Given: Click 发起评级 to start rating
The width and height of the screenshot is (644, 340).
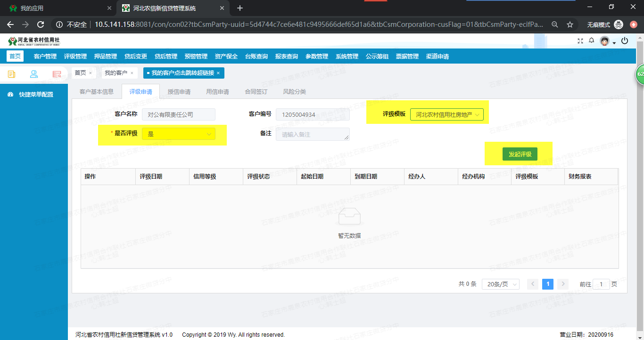Looking at the screenshot, I should [x=519, y=154].
